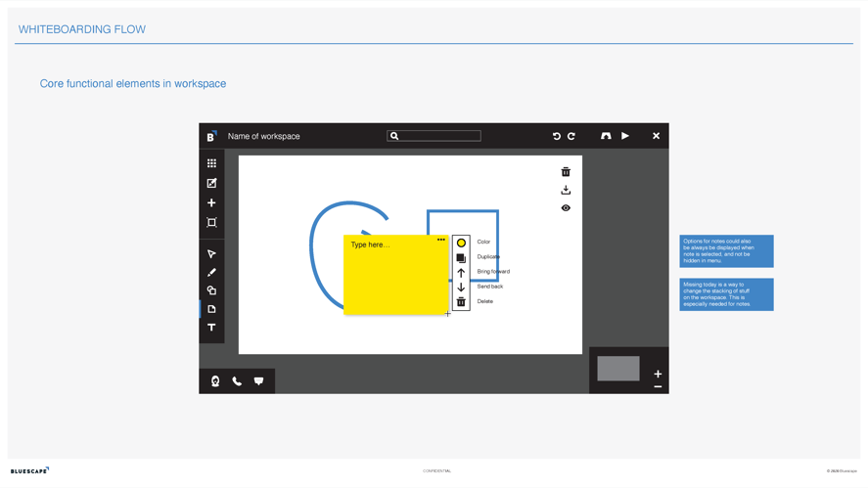The width and height of the screenshot is (868, 488).
Task: Click the canvas download button
Action: tap(566, 190)
